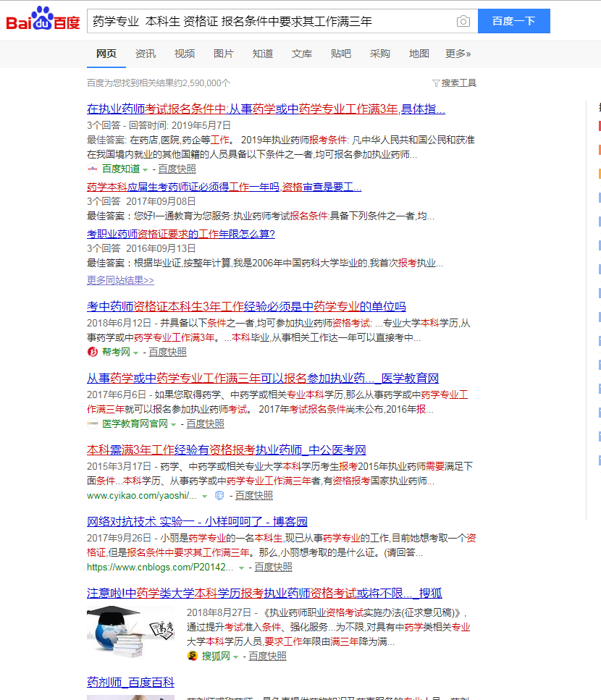Click the graduation cap globe thumbnail
Screen dimensions: 601x700
pyautogui.click(x=130, y=631)
